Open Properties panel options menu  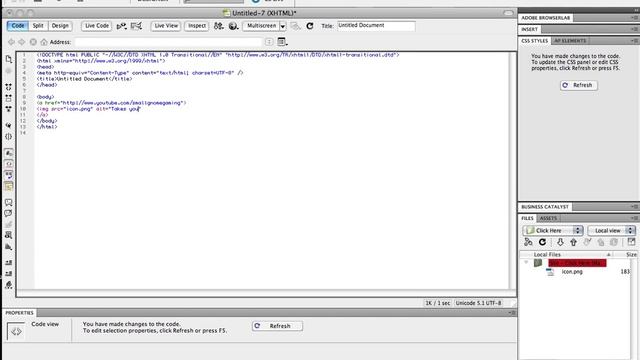coord(512,313)
